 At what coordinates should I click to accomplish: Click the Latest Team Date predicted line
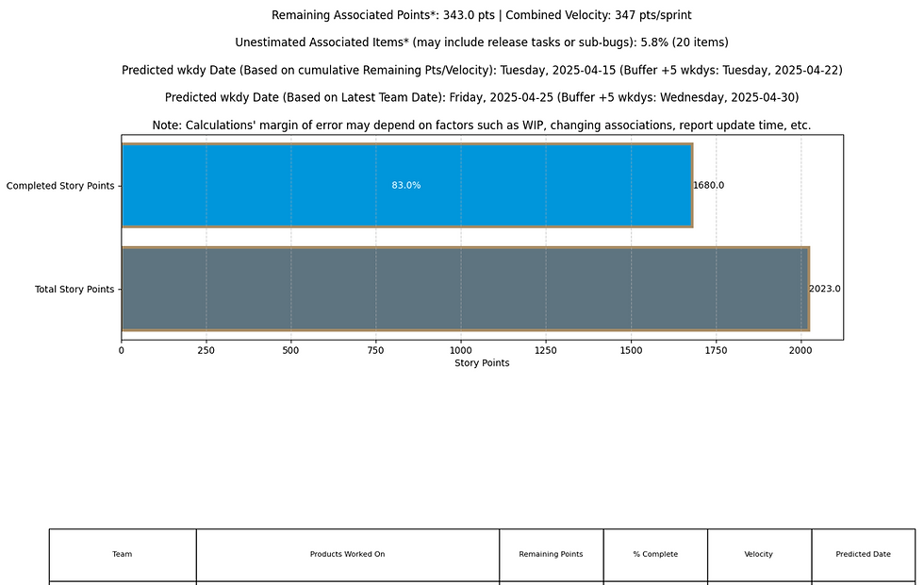(x=482, y=97)
